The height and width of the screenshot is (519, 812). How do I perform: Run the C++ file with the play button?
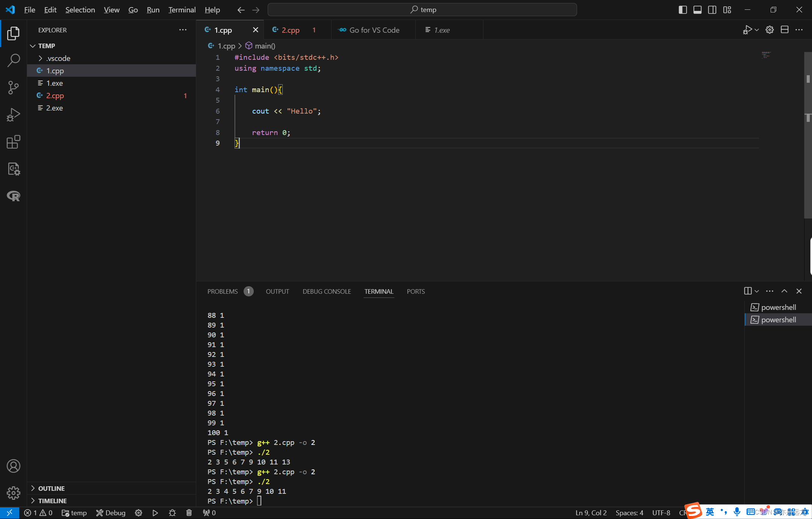(x=748, y=30)
